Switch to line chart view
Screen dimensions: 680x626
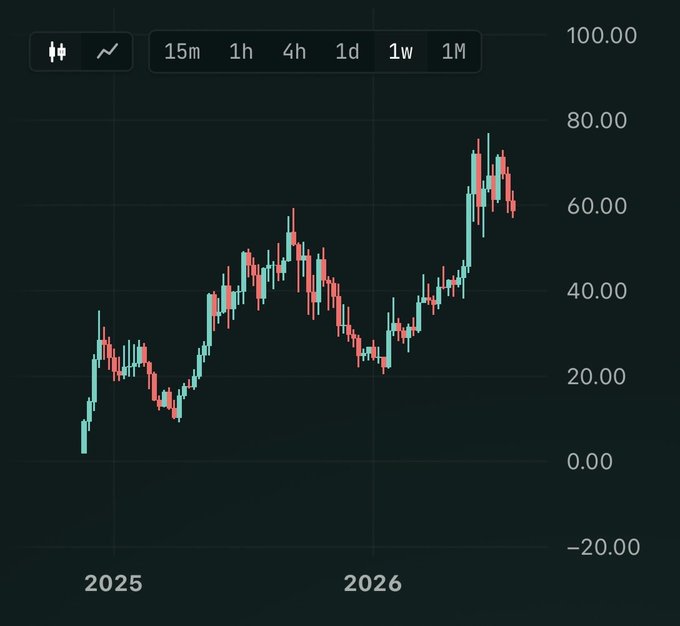tap(107, 52)
